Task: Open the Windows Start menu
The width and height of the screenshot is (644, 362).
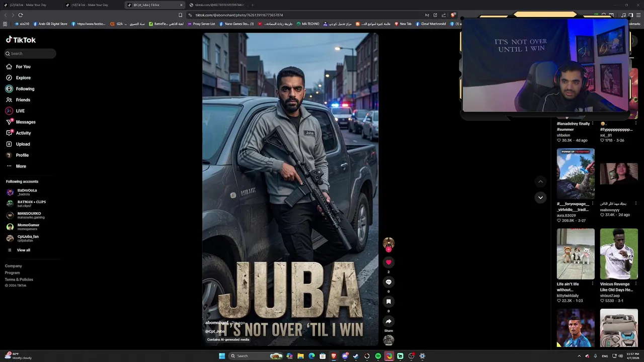Action: (222, 356)
